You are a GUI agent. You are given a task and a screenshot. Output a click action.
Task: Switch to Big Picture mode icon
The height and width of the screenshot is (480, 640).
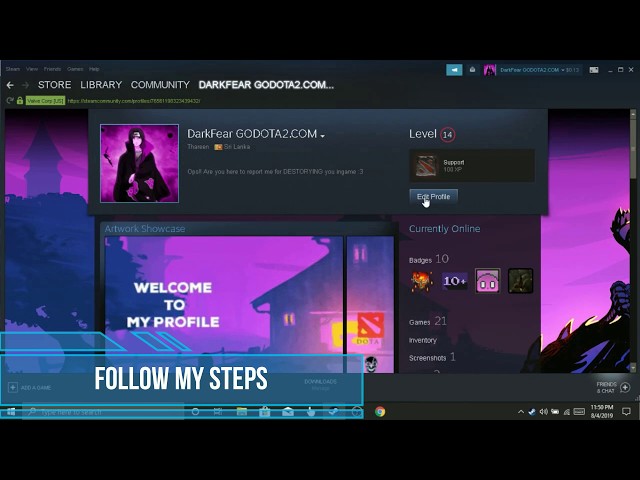pyautogui.click(x=594, y=70)
